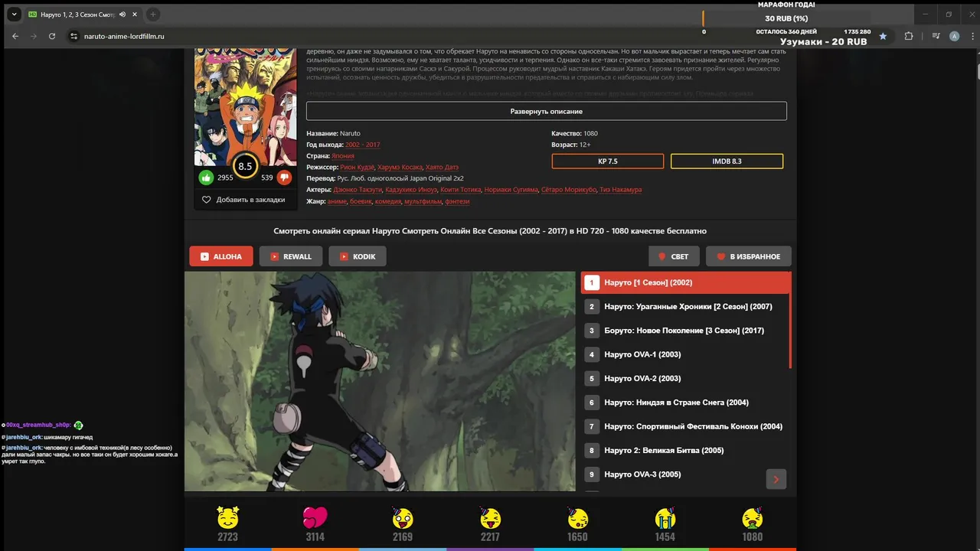
Task: Select Наруто: Ураганные Хроники [2 Сезон]
Action: (x=685, y=307)
